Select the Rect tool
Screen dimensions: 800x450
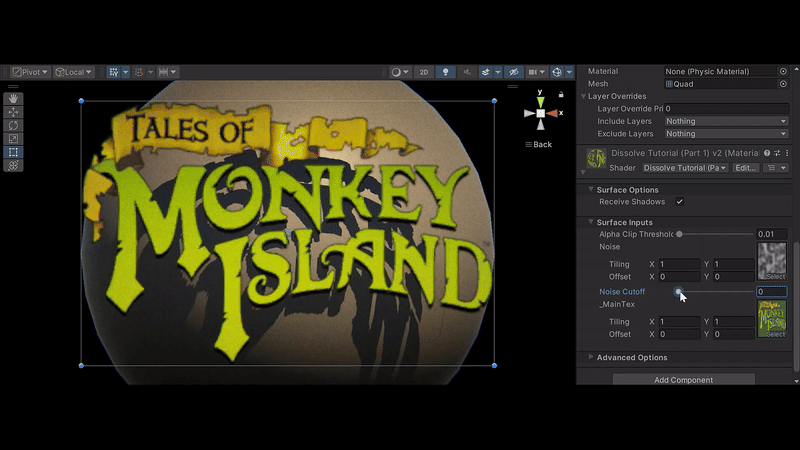[x=13, y=152]
